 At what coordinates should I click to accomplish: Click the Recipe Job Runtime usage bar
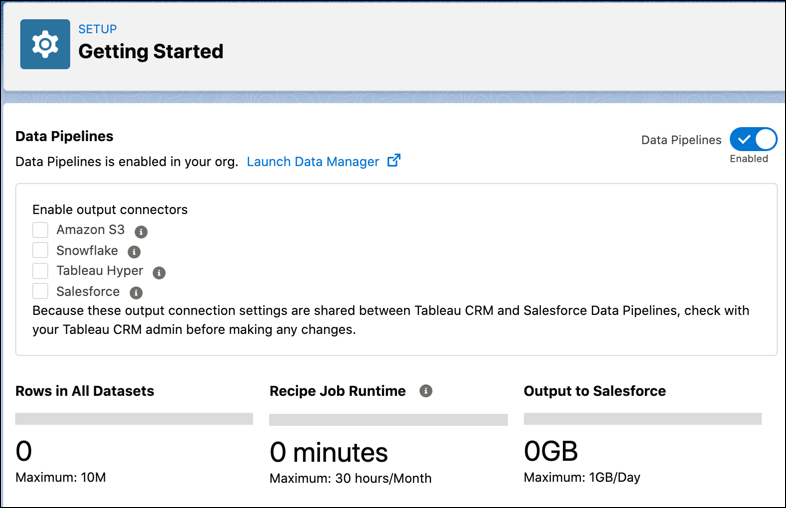click(x=388, y=419)
